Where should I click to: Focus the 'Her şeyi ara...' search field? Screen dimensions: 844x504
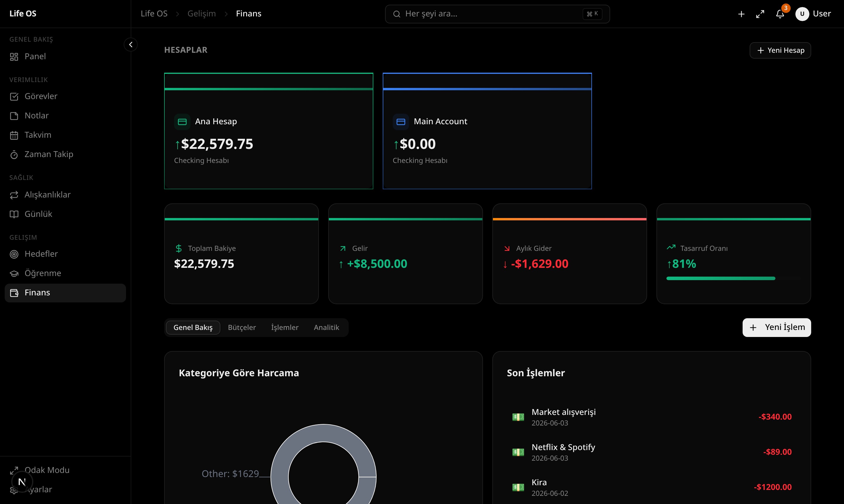click(497, 14)
